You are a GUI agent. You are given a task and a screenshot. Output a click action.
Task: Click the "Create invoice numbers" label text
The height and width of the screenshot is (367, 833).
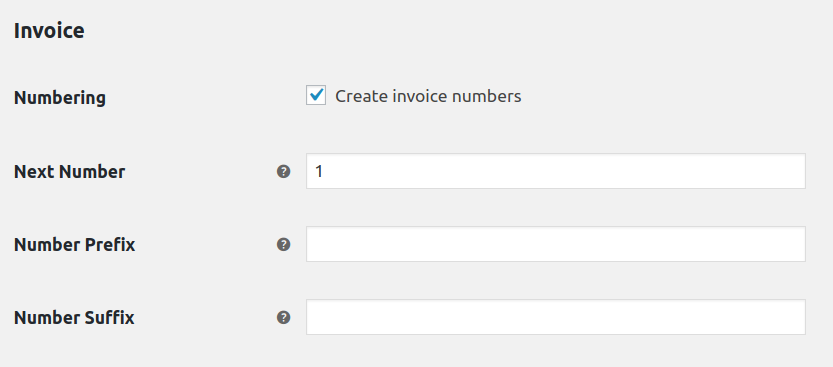point(428,96)
